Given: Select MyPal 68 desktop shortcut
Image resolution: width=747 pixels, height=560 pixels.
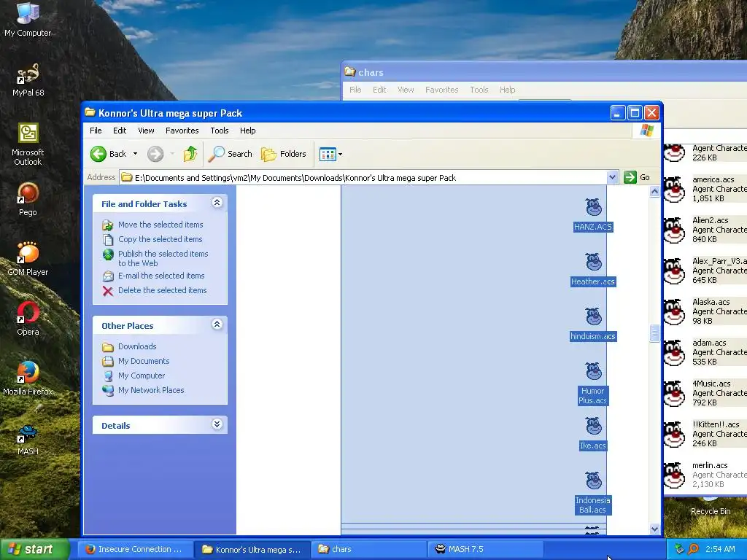Looking at the screenshot, I should [x=28, y=80].
